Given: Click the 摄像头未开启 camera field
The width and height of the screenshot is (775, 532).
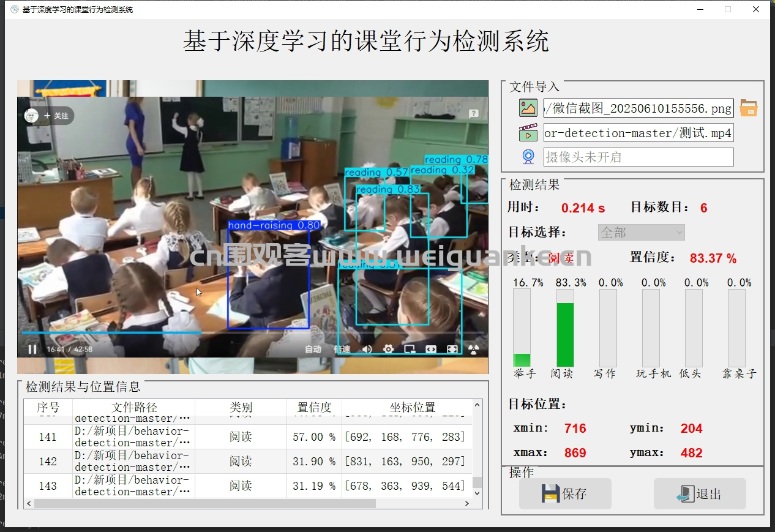Looking at the screenshot, I should point(638,157).
